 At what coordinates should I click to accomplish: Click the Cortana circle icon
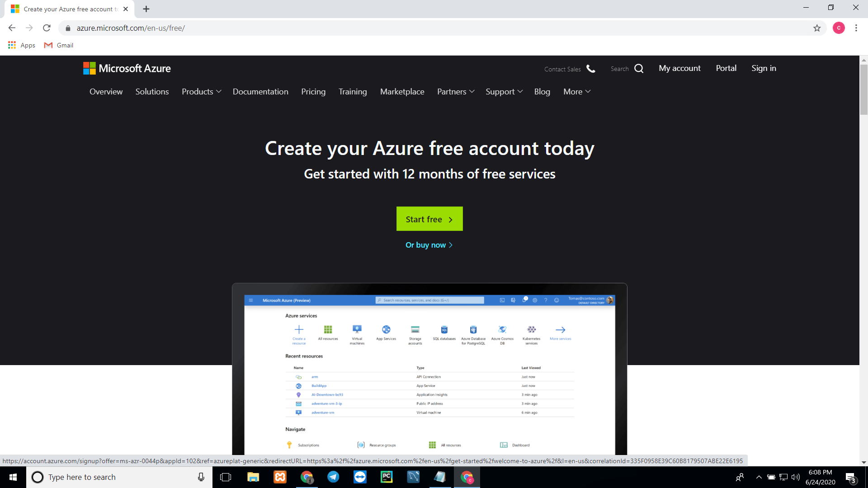(x=38, y=477)
